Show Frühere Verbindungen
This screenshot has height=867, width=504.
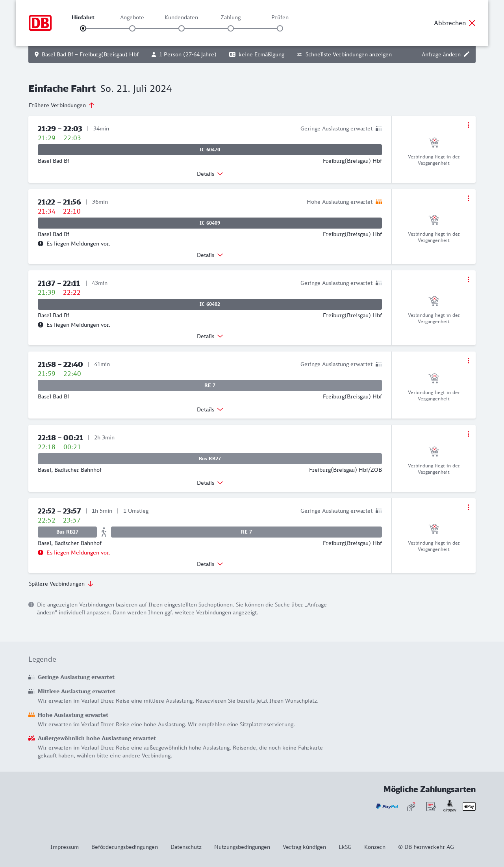tap(62, 105)
